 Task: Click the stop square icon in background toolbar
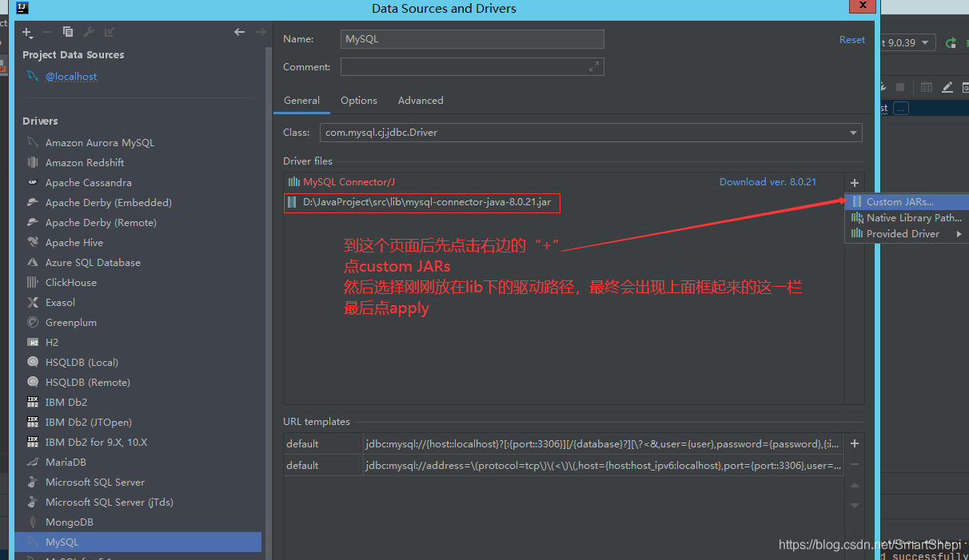[x=900, y=87]
